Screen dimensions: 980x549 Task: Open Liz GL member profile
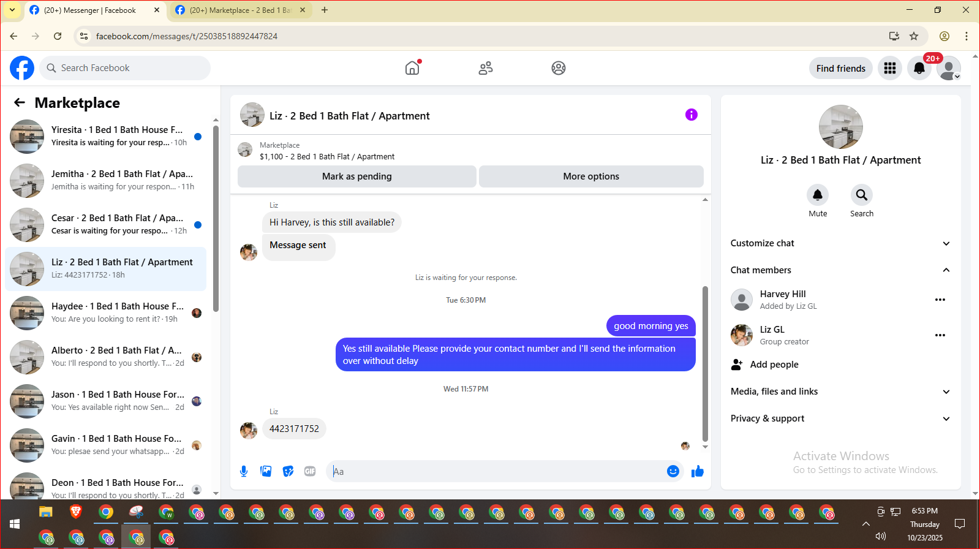coord(772,330)
